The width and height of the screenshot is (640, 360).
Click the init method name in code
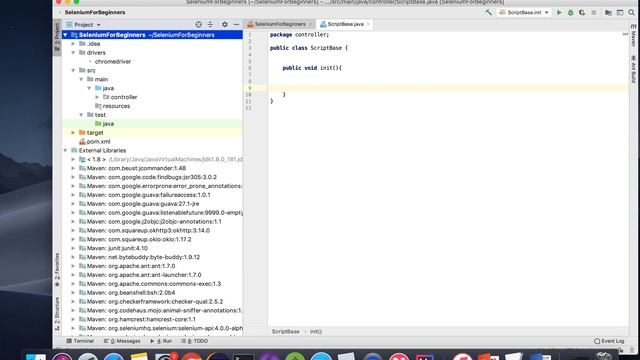326,68
